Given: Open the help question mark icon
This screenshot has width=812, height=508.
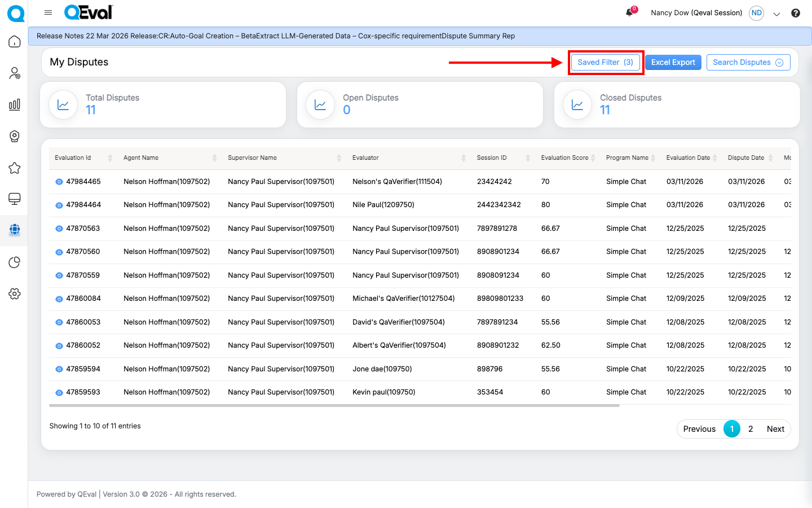Looking at the screenshot, I should pyautogui.click(x=796, y=13).
